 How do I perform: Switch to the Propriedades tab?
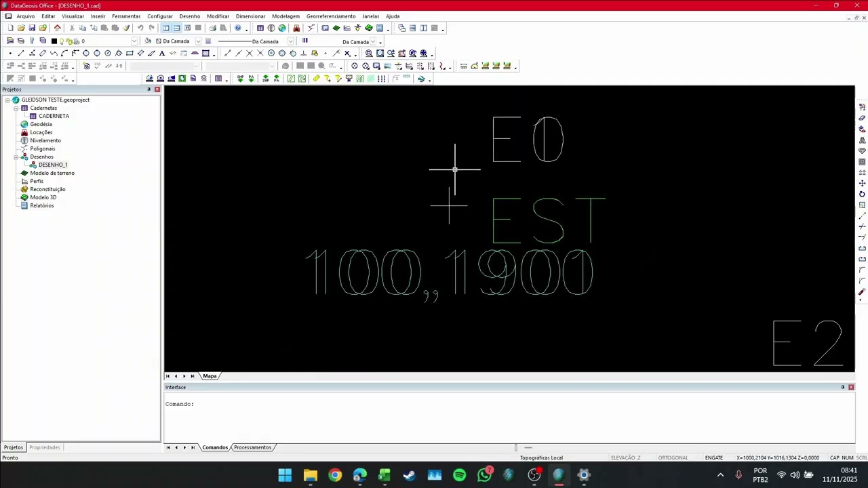click(45, 447)
